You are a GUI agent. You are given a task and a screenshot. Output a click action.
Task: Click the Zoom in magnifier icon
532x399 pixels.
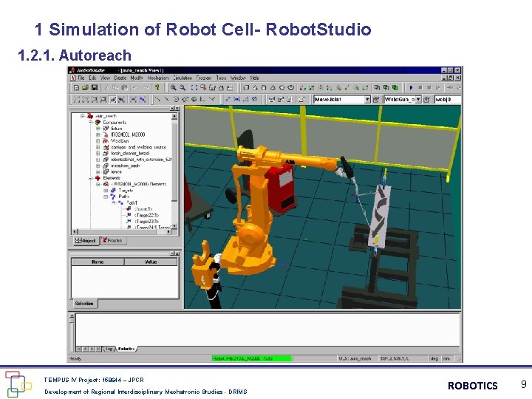(x=174, y=88)
